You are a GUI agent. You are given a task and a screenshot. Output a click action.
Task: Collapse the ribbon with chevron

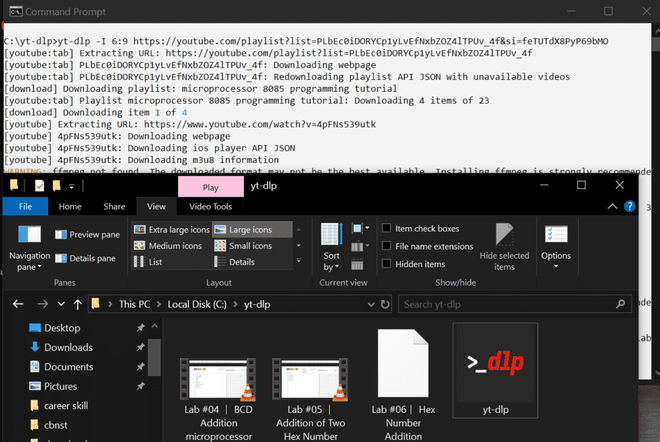[x=612, y=206]
